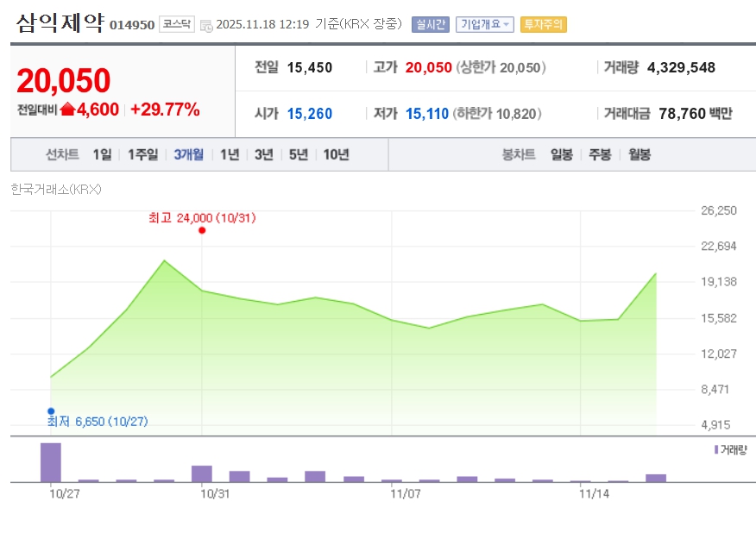The height and width of the screenshot is (551, 756).
Task: Click the calendar clock icon beside the date
Action: point(206,25)
